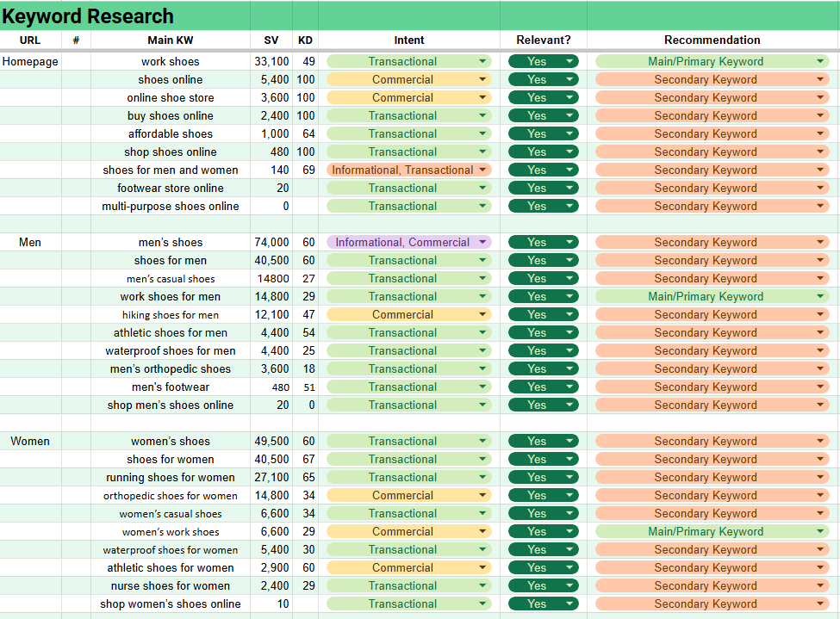Select the "Main KW" column header
The height and width of the screenshot is (619, 840).
[170, 40]
